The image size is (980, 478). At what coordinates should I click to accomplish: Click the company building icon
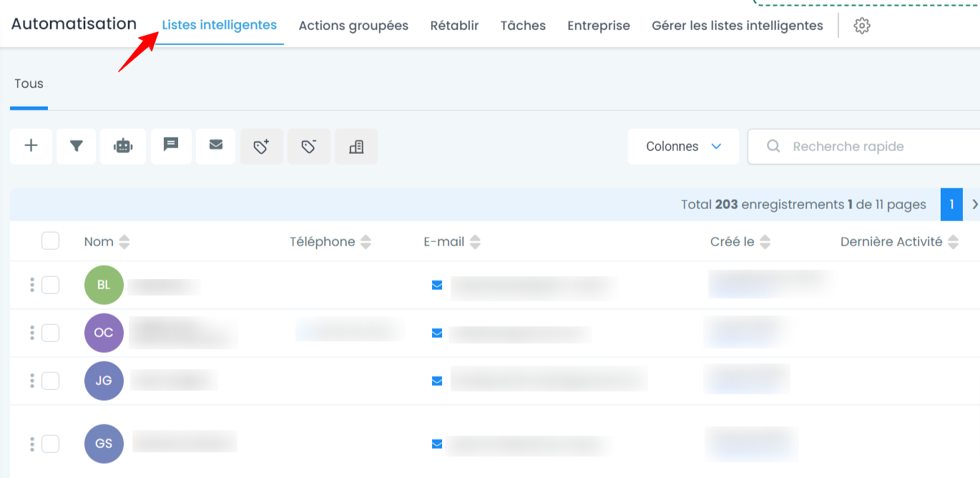pos(356,146)
